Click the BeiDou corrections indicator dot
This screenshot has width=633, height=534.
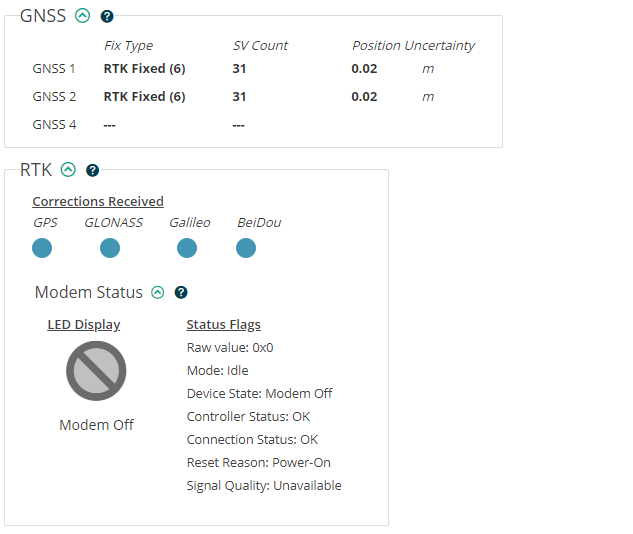(246, 248)
